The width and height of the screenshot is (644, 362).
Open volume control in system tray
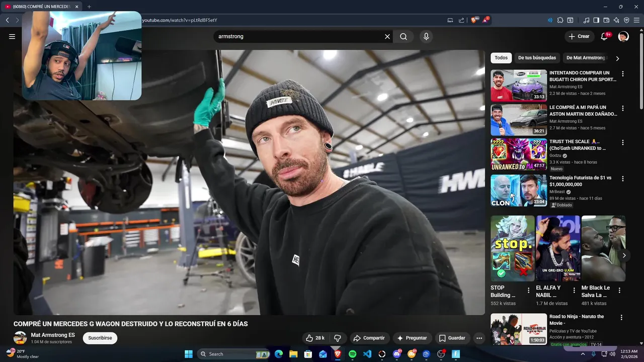[612, 354]
